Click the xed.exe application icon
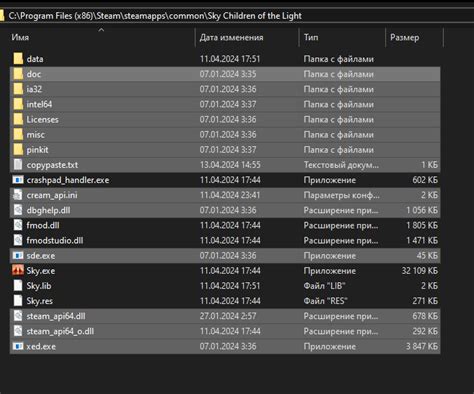The image size is (474, 394). (x=18, y=346)
